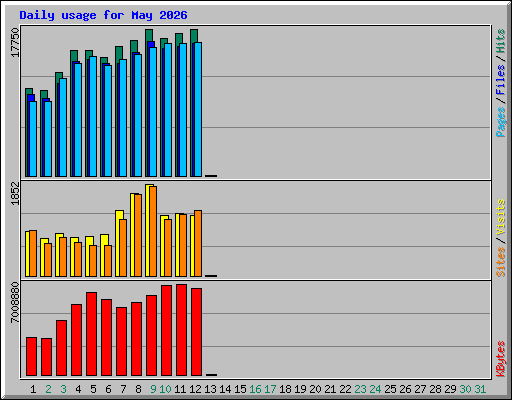Click day label 10 on x-axis
Image resolution: width=512 pixels, height=400 pixels.
(165, 389)
